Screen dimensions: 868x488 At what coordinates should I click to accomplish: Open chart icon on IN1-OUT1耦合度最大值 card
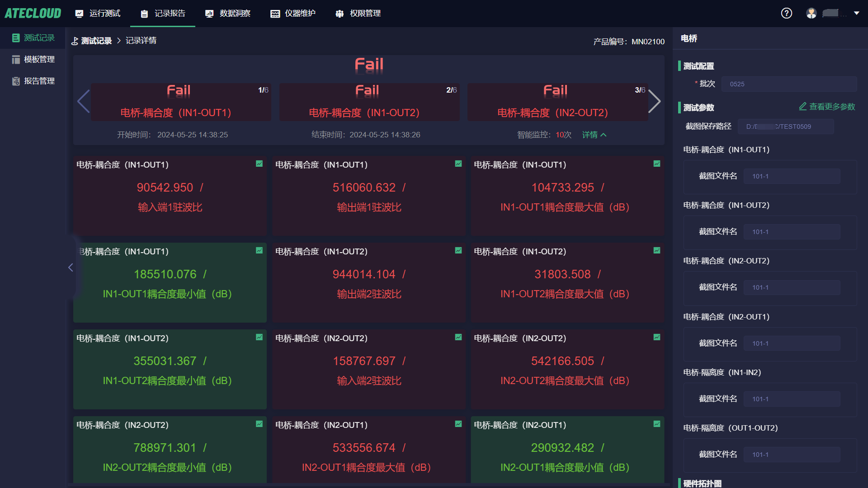656,164
